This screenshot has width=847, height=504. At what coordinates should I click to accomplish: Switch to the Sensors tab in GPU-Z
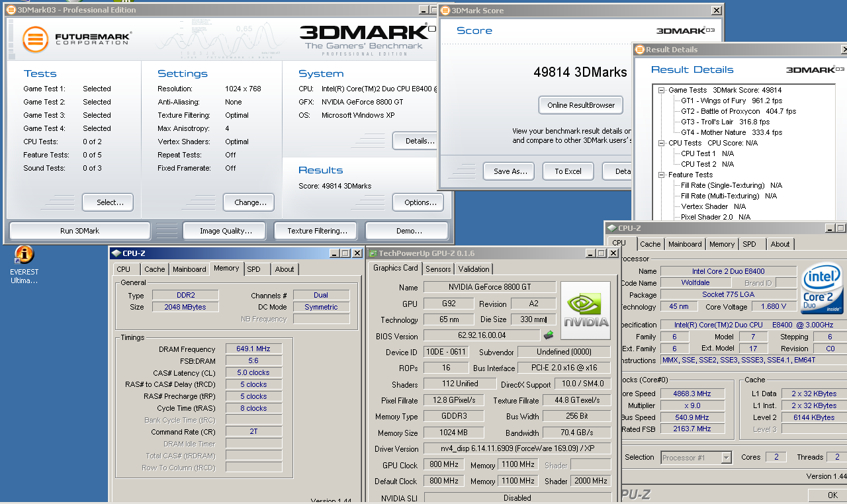(438, 269)
